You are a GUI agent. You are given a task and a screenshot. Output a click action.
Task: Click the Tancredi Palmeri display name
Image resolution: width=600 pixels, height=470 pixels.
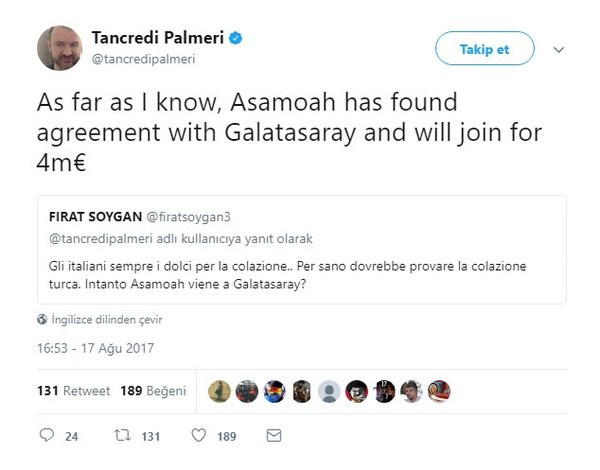[158, 38]
